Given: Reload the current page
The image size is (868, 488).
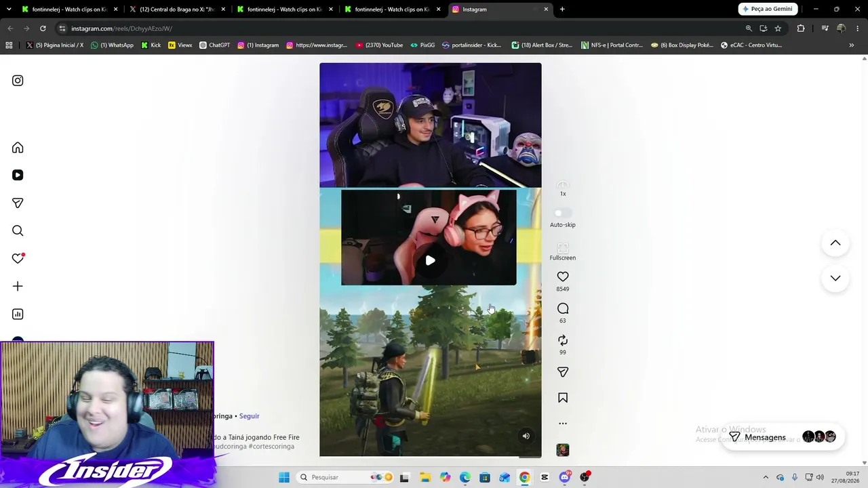Looking at the screenshot, I should (43, 28).
